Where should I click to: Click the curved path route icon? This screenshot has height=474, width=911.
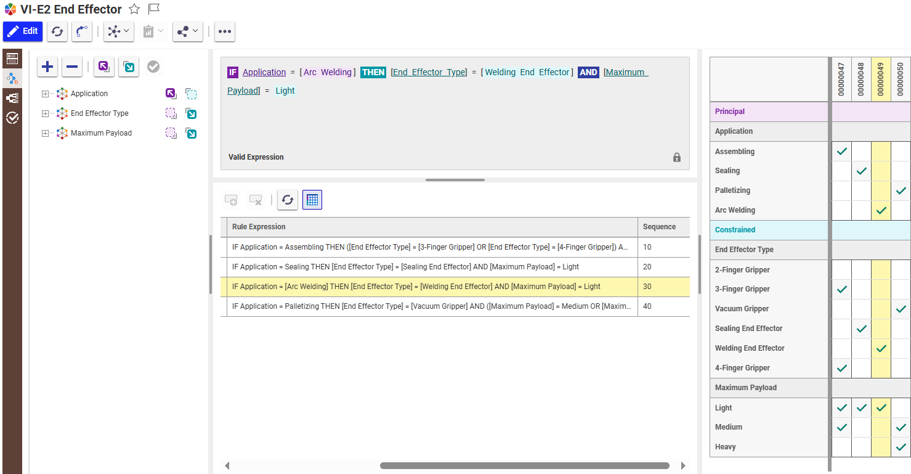pos(82,31)
